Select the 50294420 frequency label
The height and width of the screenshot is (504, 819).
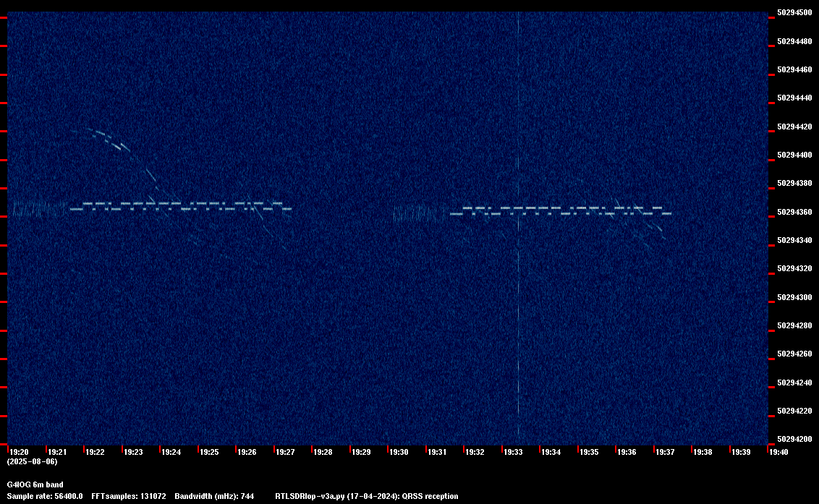click(794, 127)
